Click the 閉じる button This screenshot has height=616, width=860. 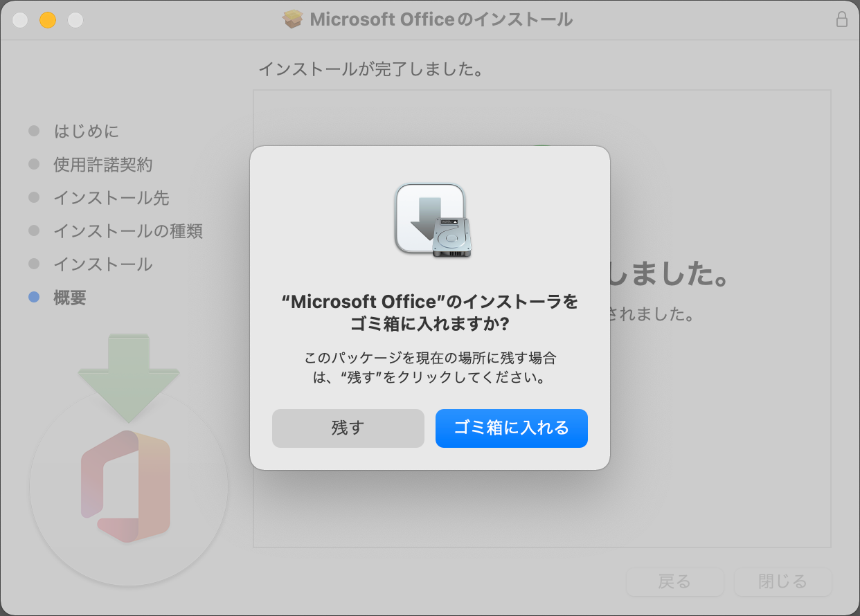click(782, 581)
